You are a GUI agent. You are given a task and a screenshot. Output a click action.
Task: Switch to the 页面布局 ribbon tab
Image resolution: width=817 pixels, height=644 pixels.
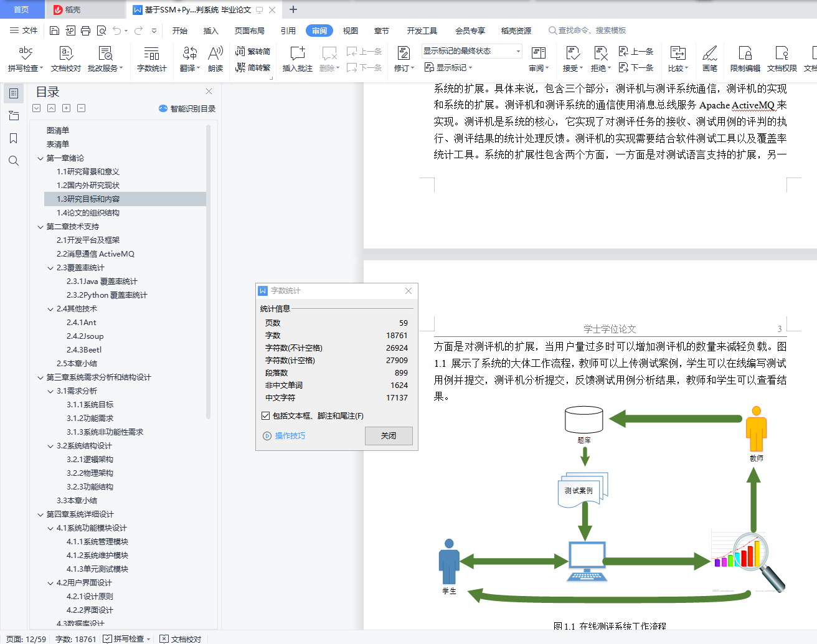tap(250, 31)
